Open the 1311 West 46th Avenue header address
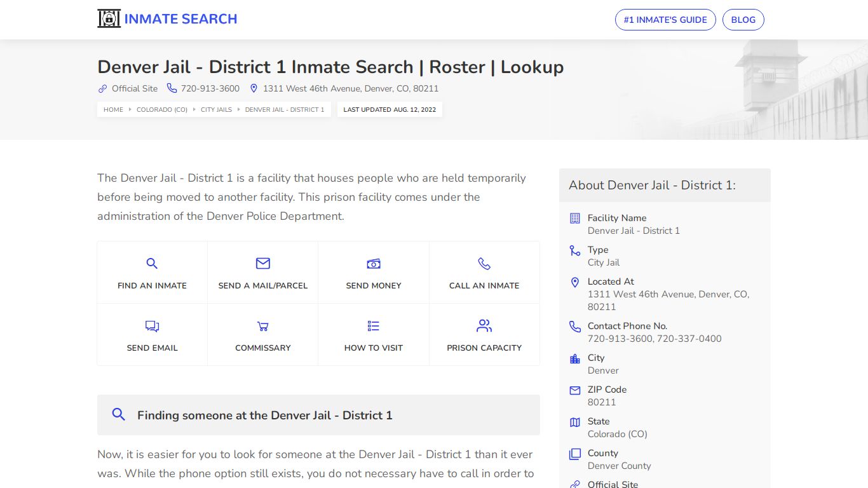Viewport: 868px width, 488px height. point(351,88)
